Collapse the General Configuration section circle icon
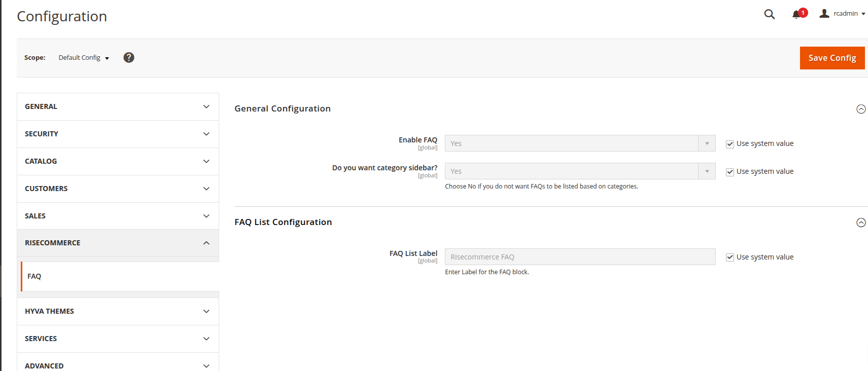 tap(861, 109)
